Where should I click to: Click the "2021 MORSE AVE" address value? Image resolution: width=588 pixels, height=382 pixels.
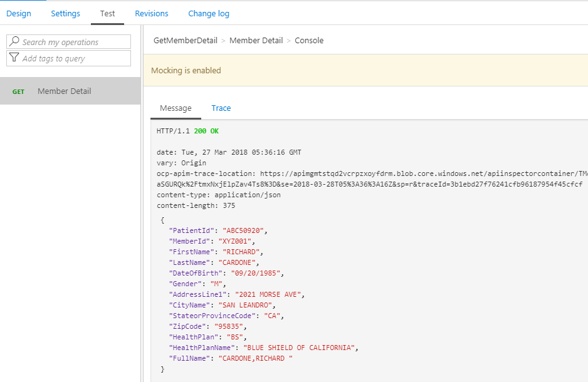point(268,294)
